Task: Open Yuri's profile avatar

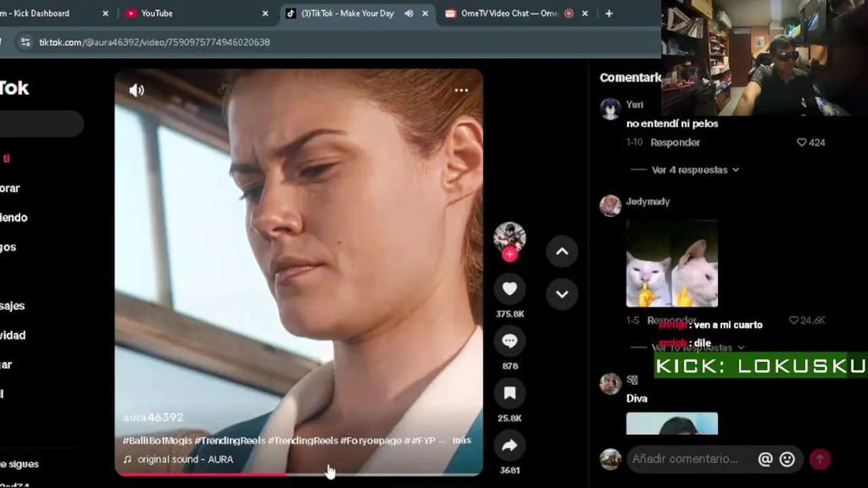Action: point(610,109)
